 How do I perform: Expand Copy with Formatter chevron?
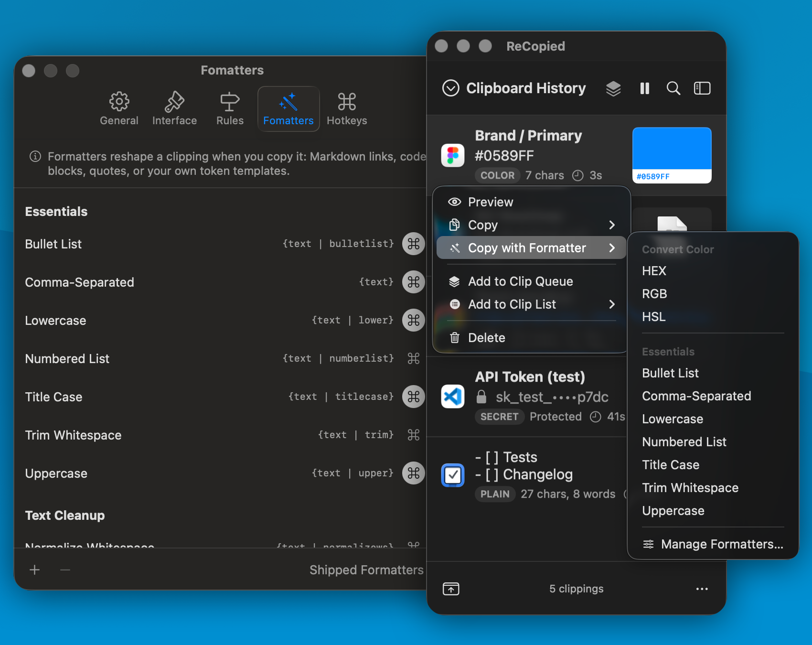point(612,248)
